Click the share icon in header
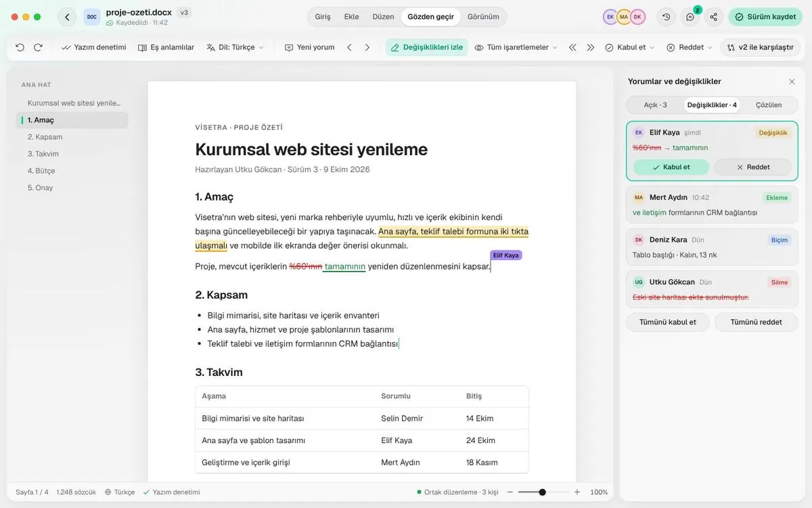This screenshot has width=812, height=508. click(713, 17)
